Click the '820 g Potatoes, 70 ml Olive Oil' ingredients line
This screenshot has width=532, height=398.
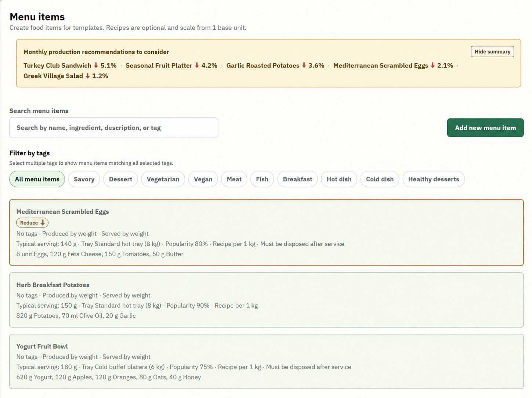(x=76, y=315)
